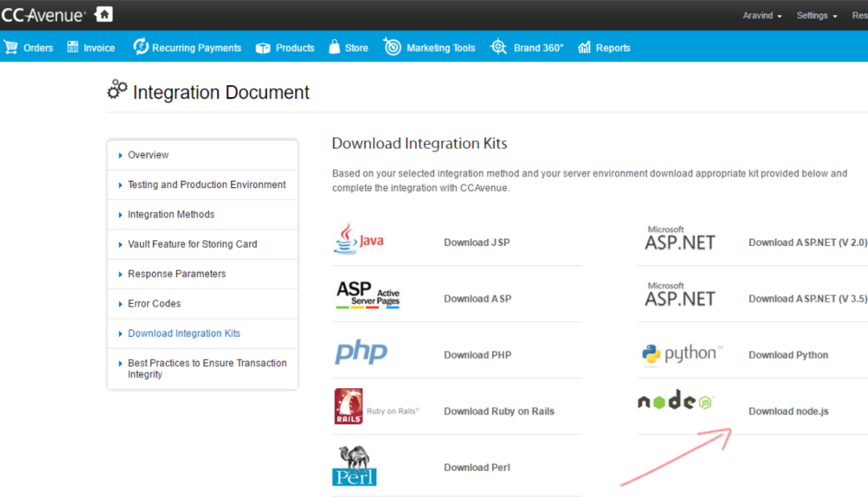Viewport: 868px width, 504px height.
Task: Click the node.js logo
Action: (676, 401)
